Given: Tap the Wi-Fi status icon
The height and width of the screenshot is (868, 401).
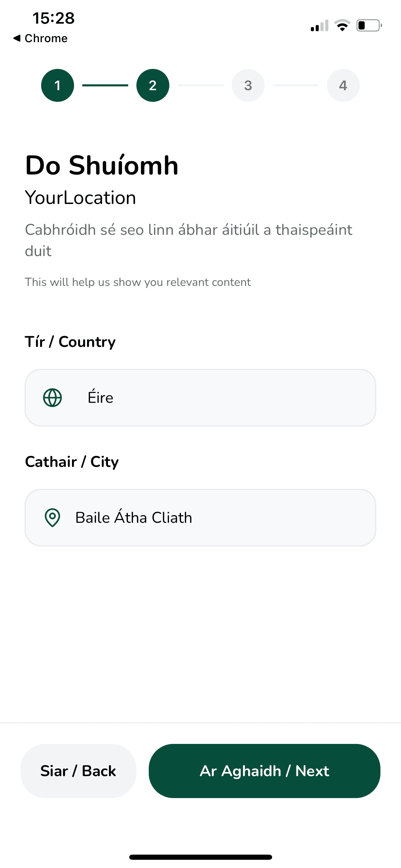Looking at the screenshot, I should point(342,25).
